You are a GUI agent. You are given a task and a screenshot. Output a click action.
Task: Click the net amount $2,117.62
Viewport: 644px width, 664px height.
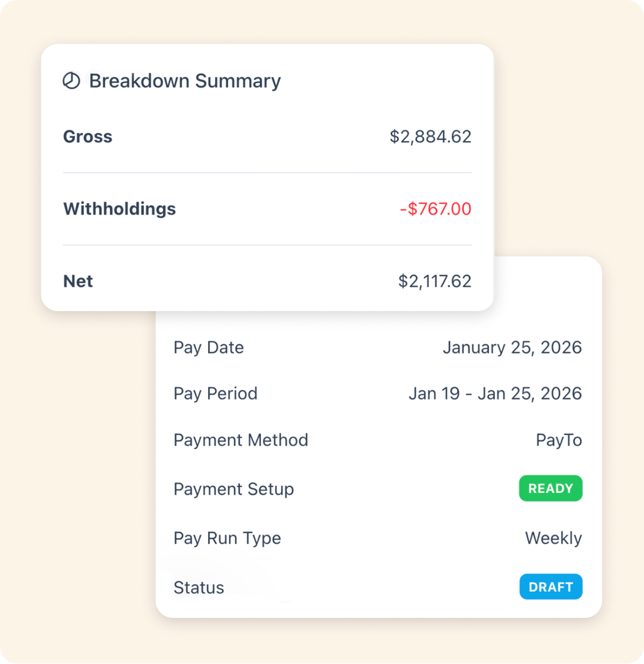coord(435,281)
